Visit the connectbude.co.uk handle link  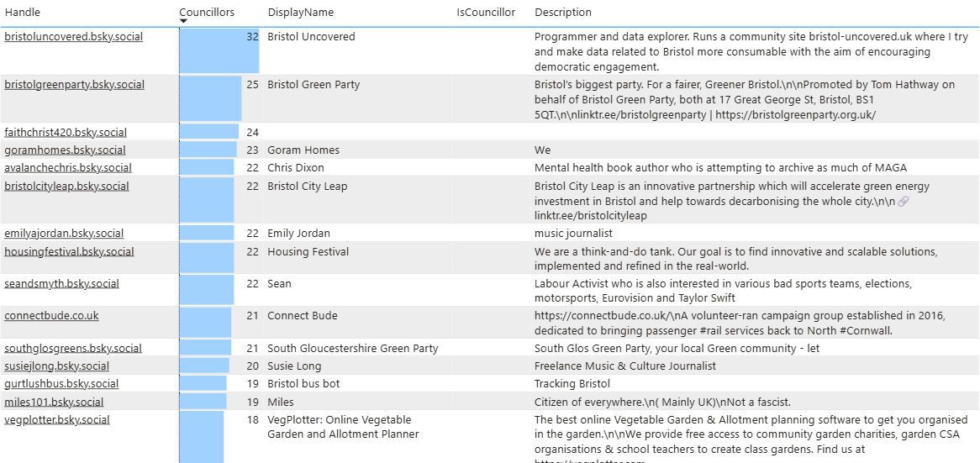tap(51, 316)
